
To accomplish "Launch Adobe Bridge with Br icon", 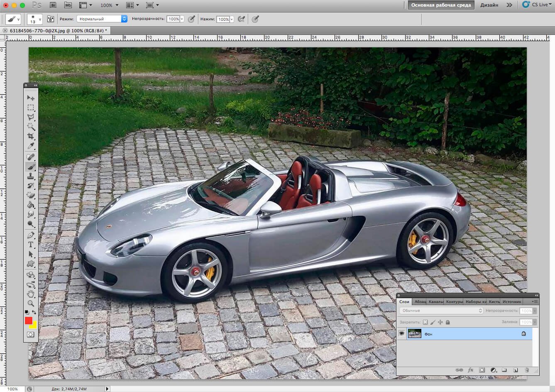I will click(x=53, y=5).
